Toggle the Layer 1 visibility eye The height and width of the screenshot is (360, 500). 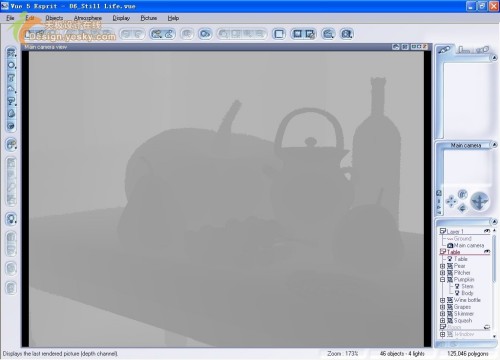pos(487,231)
